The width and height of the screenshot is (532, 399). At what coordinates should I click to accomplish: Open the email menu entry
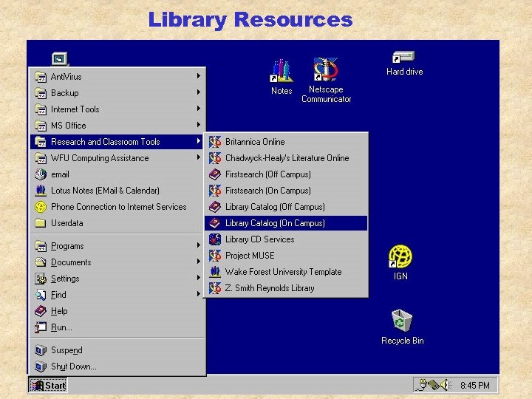click(x=117, y=174)
